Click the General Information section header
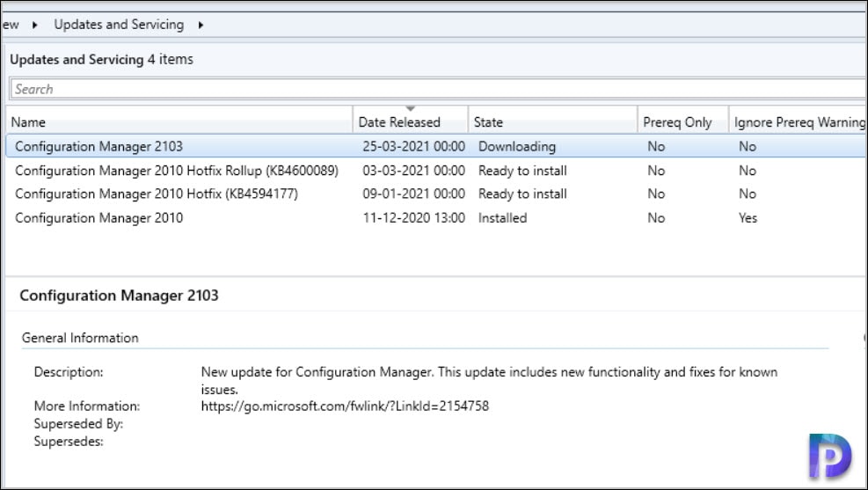868x490 pixels. 80,338
